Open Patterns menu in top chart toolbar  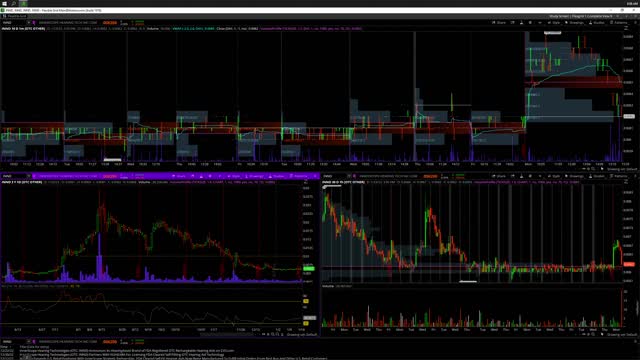(x=619, y=22)
